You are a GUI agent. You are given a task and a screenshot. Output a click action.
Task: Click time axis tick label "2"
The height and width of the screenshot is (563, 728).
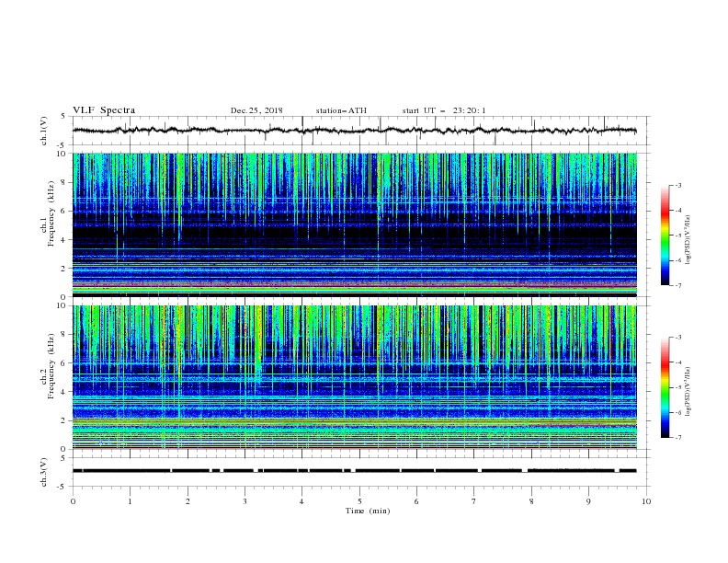[188, 501]
